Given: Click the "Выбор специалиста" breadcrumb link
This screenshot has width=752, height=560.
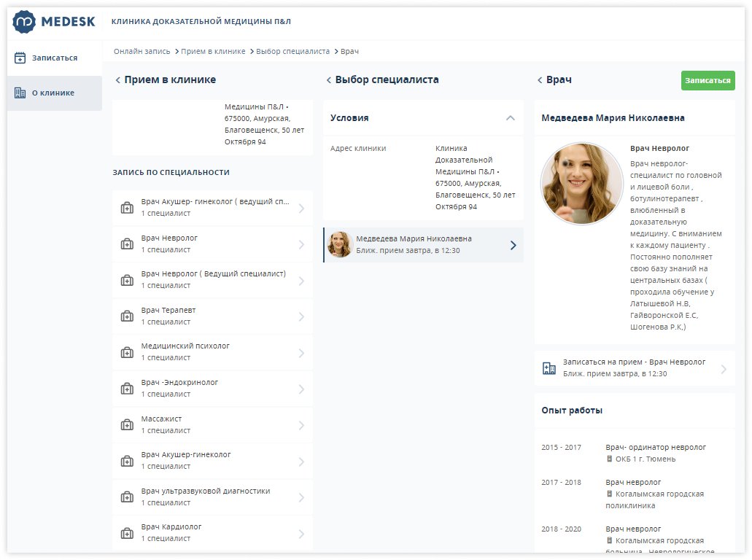Looking at the screenshot, I should pyautogui.click(x=290, y=52).
